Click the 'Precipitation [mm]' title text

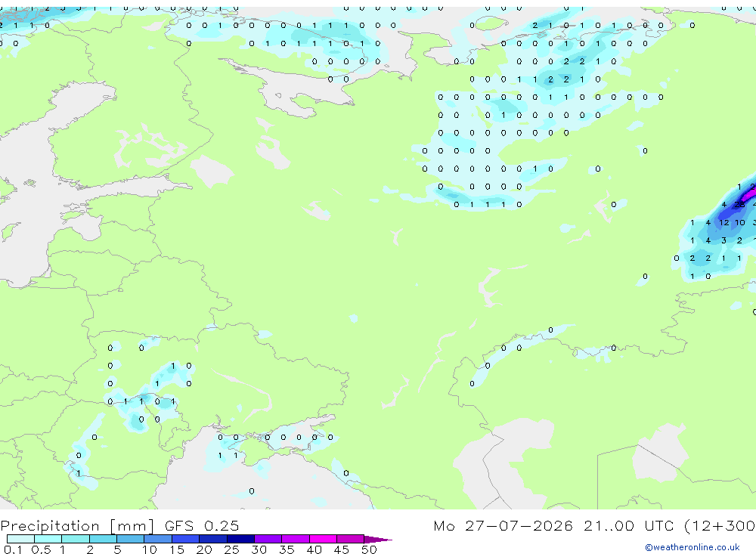77,526
